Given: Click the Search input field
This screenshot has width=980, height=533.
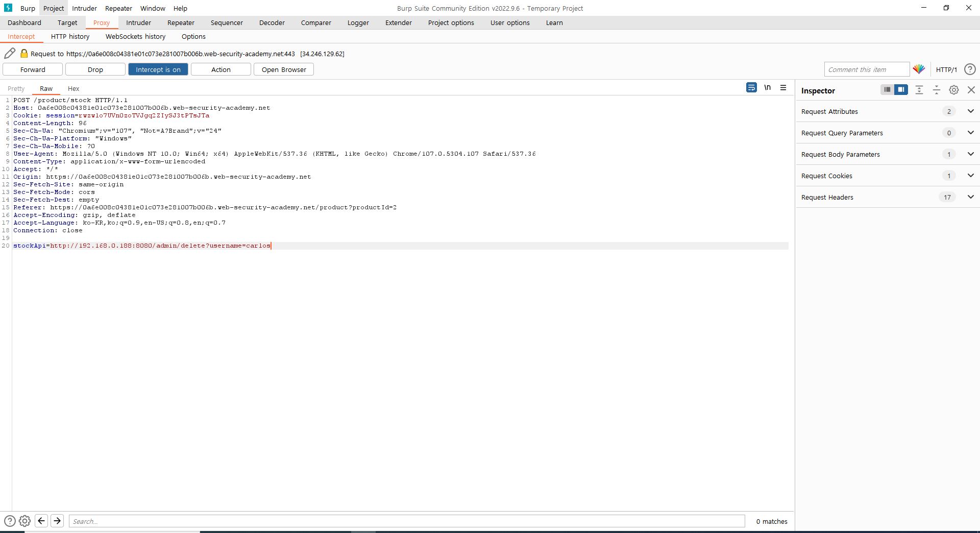Looking at the screenshot, I should coord(407,521).
